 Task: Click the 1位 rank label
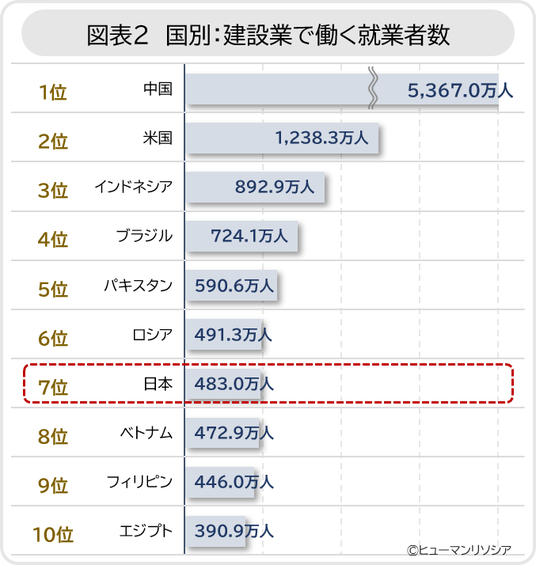click(x=53, y=92)
